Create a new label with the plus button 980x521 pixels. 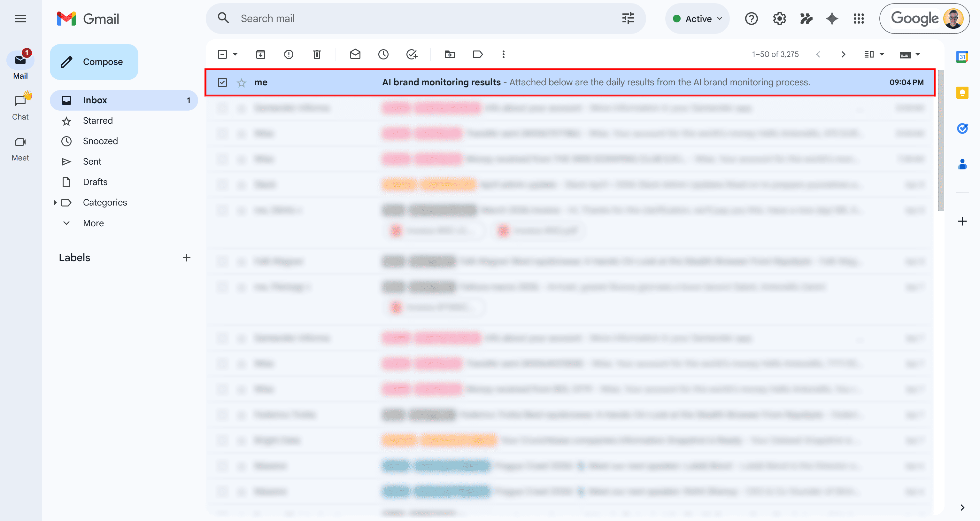pyautogui.click(x=186, y=257)
